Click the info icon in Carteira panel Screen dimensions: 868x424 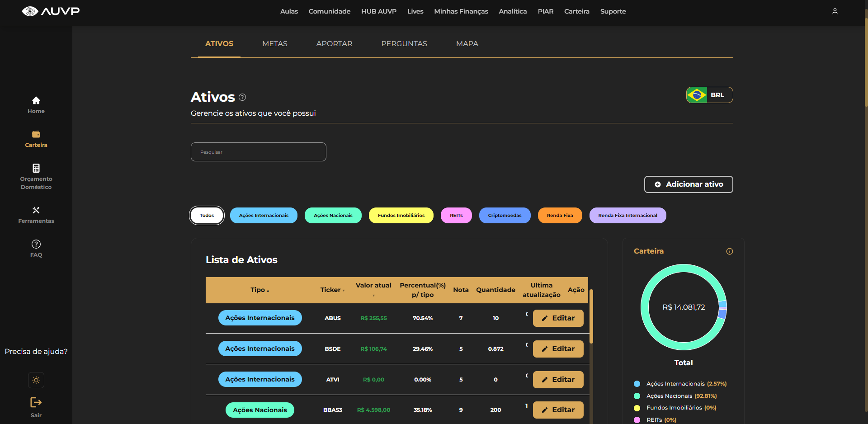[x=730, y=251]
